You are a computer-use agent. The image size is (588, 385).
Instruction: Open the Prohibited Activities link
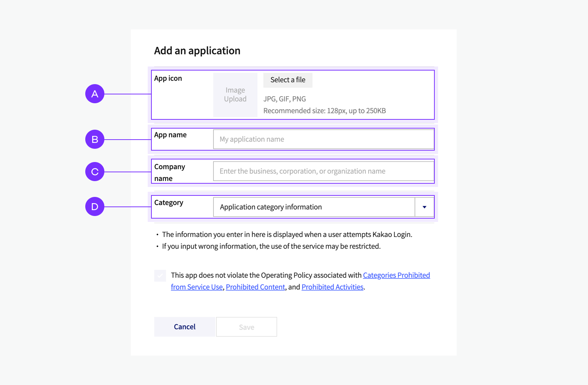pyautogui.click(x=332, y=287)
